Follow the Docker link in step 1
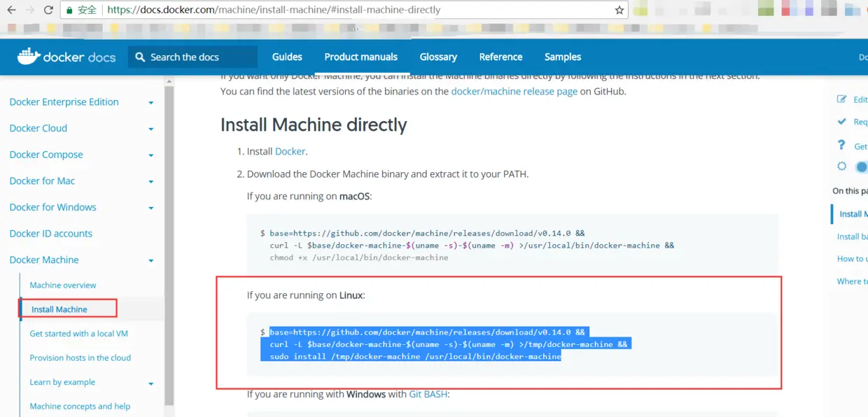The height and width of the screenshot is (417, 868). click(x=290, y=151)
